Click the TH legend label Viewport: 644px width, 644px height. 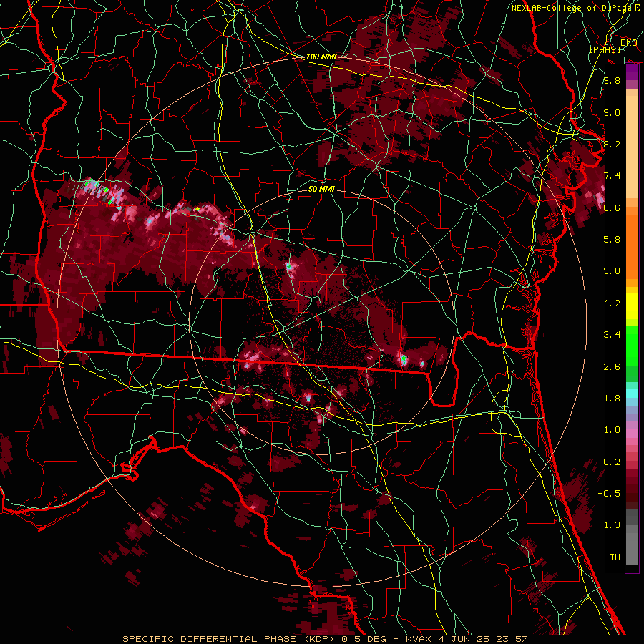click(x=615, y=557)
